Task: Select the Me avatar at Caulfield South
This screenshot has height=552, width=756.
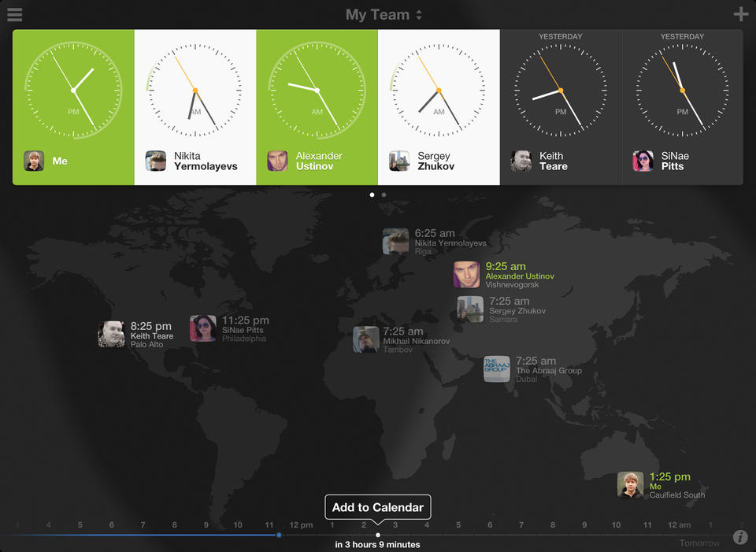Action: click(x=630, y=484)
